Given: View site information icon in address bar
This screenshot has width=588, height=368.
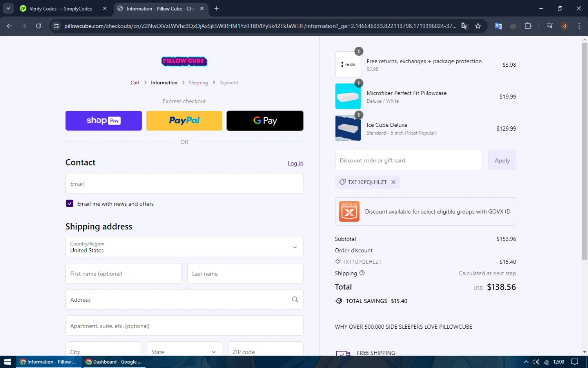Looking at the screenshot, I should pyautogui.click(x=56, y=26).
